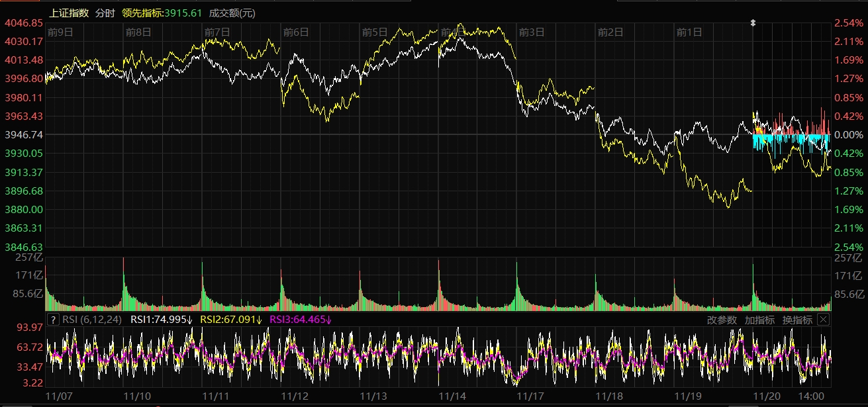The width and height of the screenshot is (868, 407).
Task: Click the 上证指数 title label
Action: click(x=70, y=13)
